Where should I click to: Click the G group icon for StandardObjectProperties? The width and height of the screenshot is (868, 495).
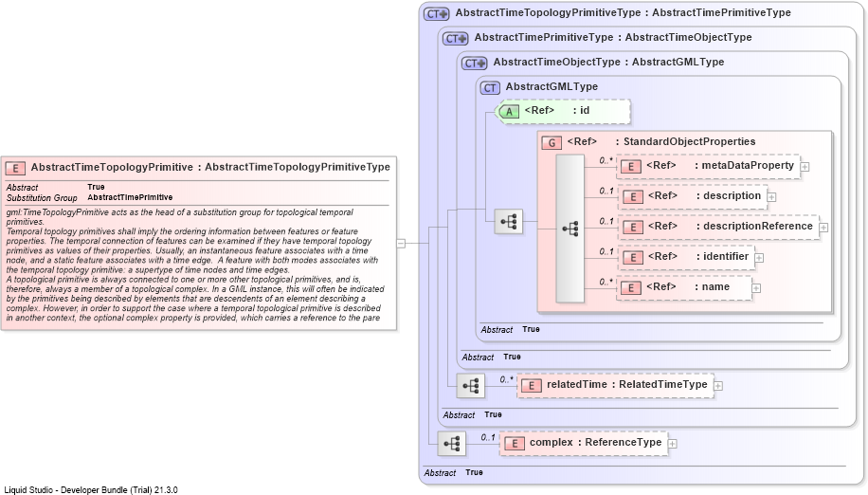[552, 142]
